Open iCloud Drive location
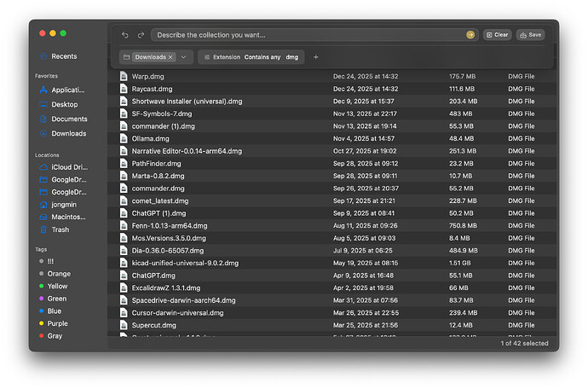The image size is (588, 389). (64, 167)
